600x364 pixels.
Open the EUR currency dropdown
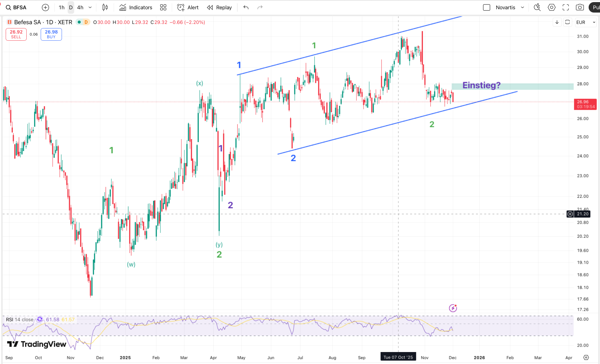(x=586, y=22)
